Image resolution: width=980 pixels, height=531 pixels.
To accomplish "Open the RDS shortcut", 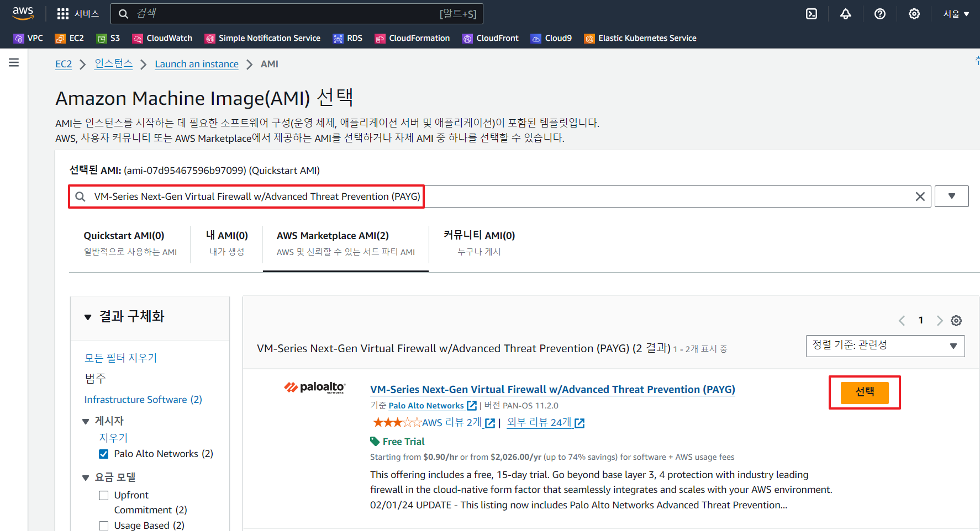I will 347,38.
